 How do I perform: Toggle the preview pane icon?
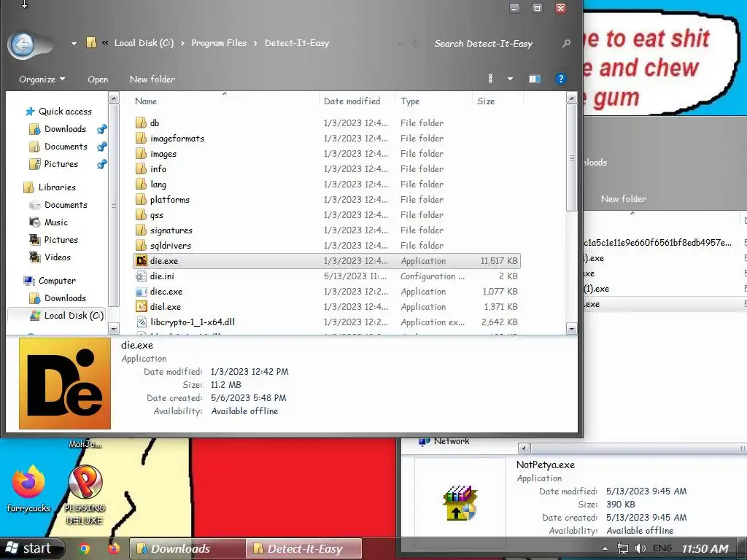pyautogui.click(x=535, y=79)
